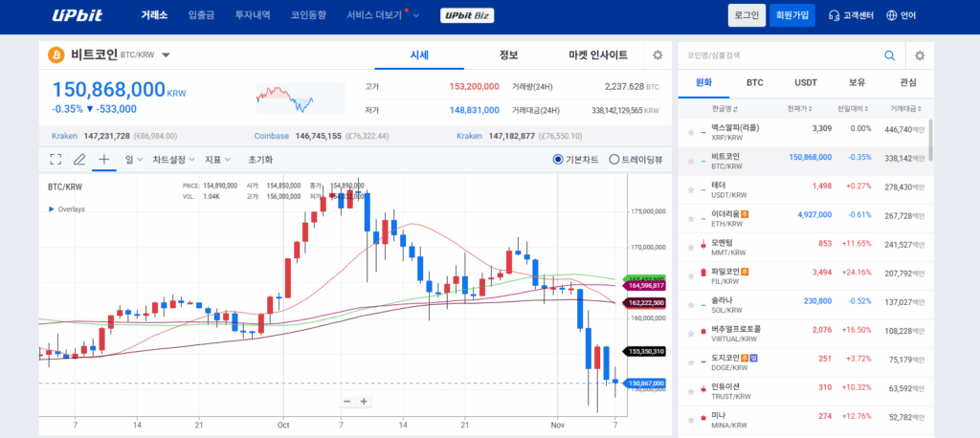This screenshot has width=980, height=438.
Task: Favorite star for 솔라나 row
Action: 691,305
